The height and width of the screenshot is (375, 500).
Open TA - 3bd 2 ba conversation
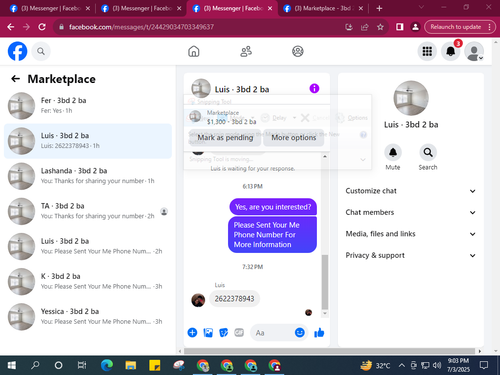pos(88,211)
